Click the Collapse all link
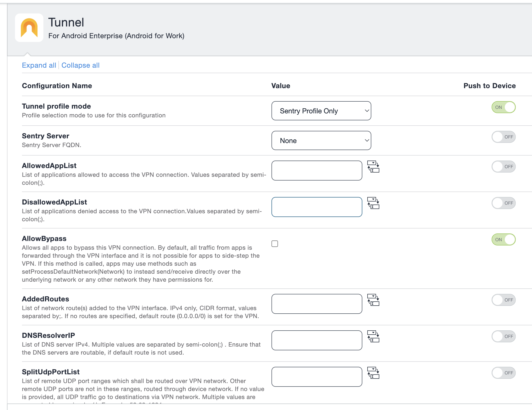Screen dimensions: 532x410 (80, 65)
